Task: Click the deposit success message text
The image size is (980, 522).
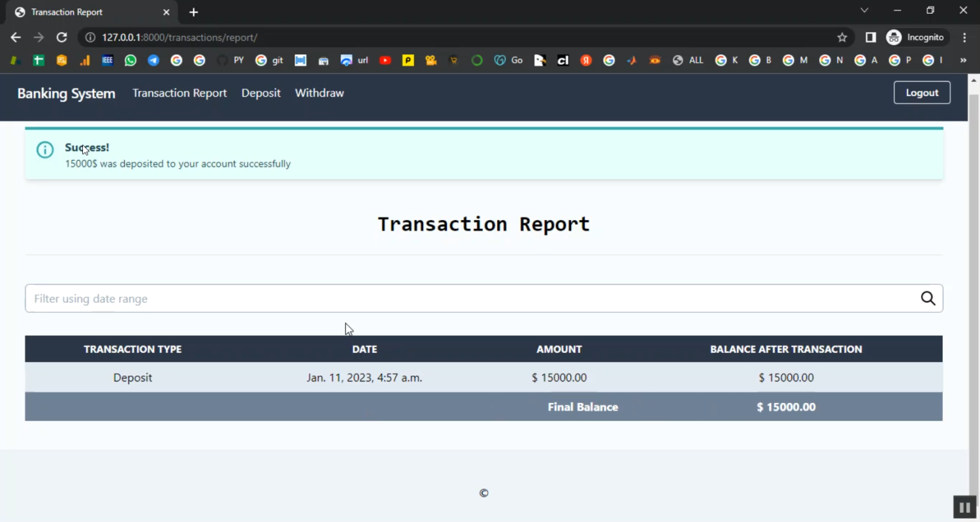Action: (178, 164)
